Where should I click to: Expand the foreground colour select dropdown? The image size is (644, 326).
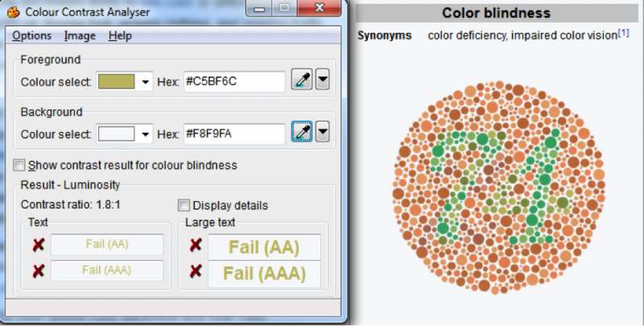pyautogui.click(x=146, y=82)
